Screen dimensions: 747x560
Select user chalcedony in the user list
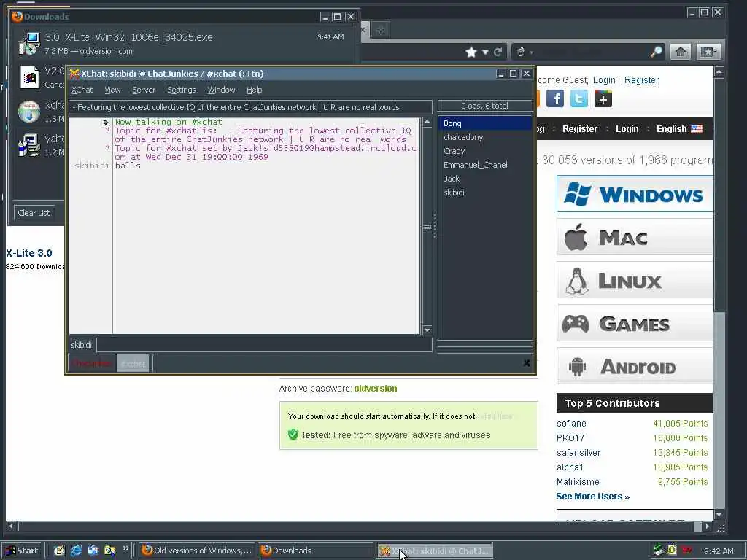click(484, 137)
